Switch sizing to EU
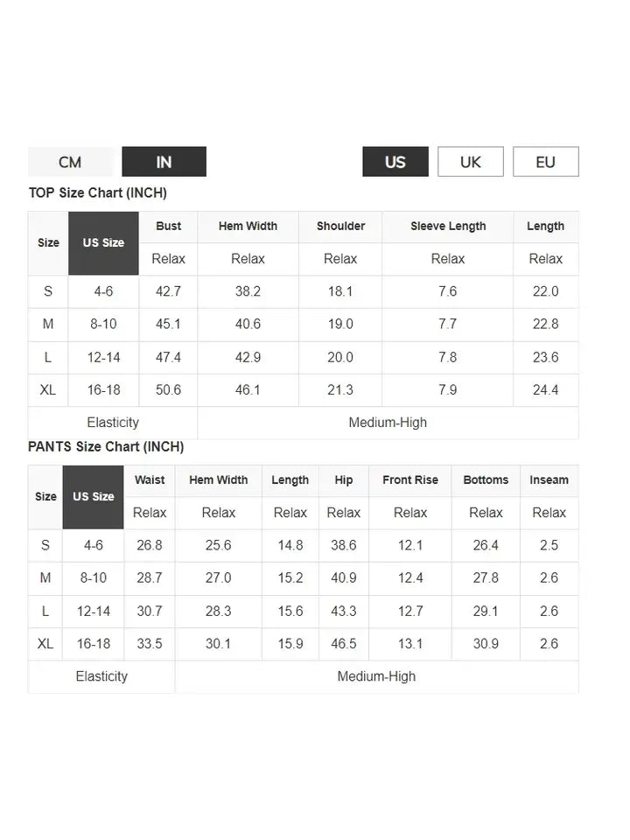The width and height of the screenshot is (630, 840). (546, 162)
